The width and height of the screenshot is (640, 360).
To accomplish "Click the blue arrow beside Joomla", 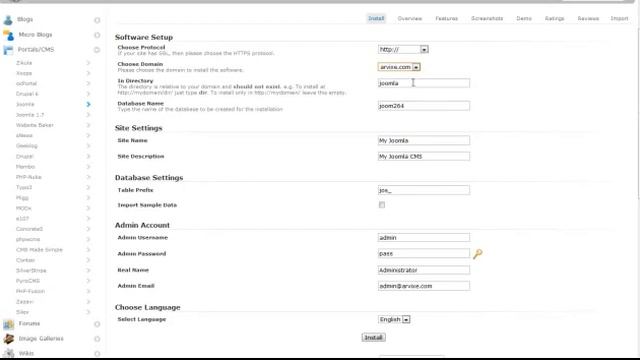I will point(88,104).
